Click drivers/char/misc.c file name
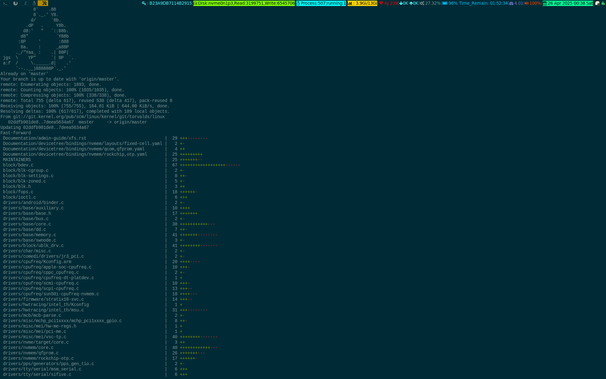The image size is (606, 379). coord(27,251)
